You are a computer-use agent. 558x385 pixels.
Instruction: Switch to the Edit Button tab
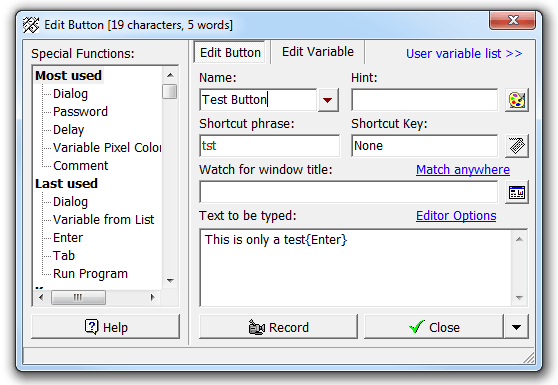pos(230,53)
